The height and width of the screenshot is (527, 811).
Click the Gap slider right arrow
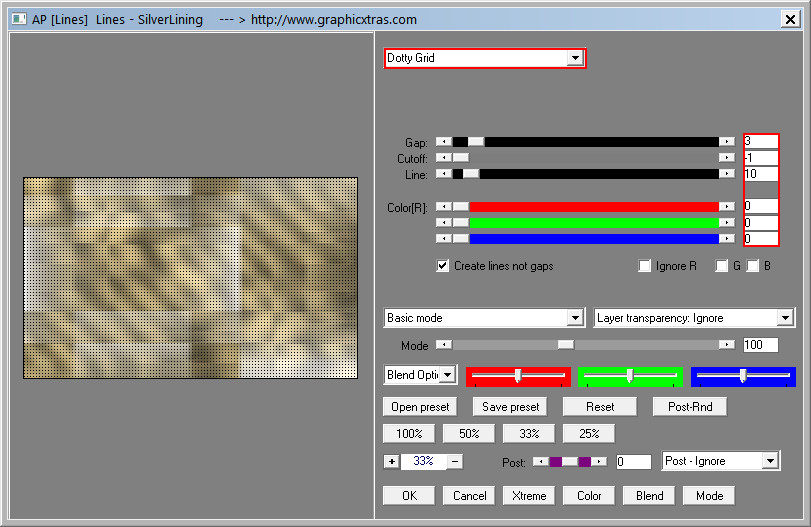click(x=727, y=142)
